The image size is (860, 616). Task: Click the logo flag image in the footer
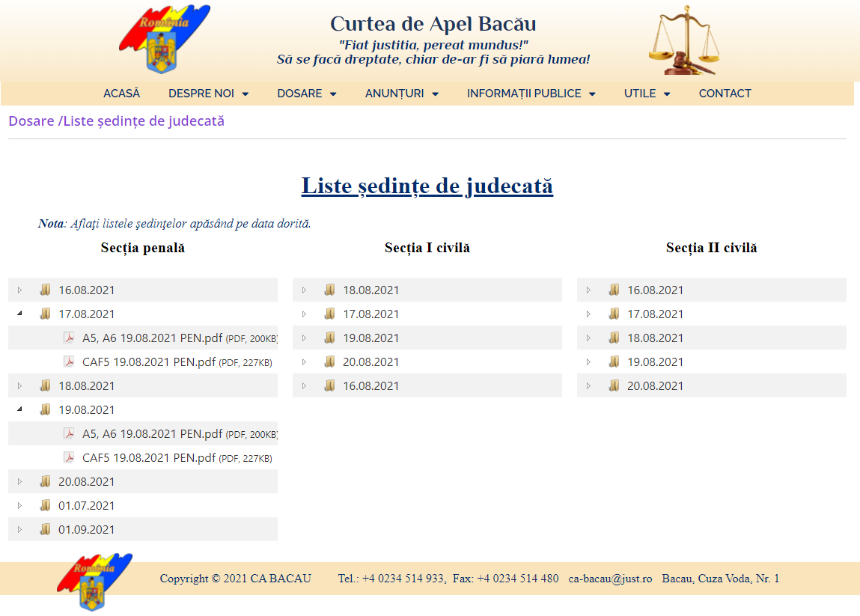click(x=92, y=583)
